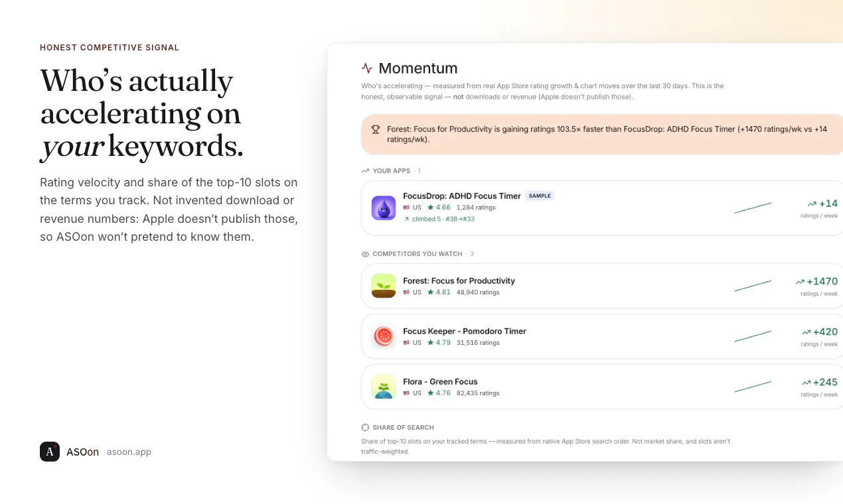The width and height of the screenshot is (843, 504).
Task: Click the COMPETITORS YOU WATCH section label
Action: point(418,254)
